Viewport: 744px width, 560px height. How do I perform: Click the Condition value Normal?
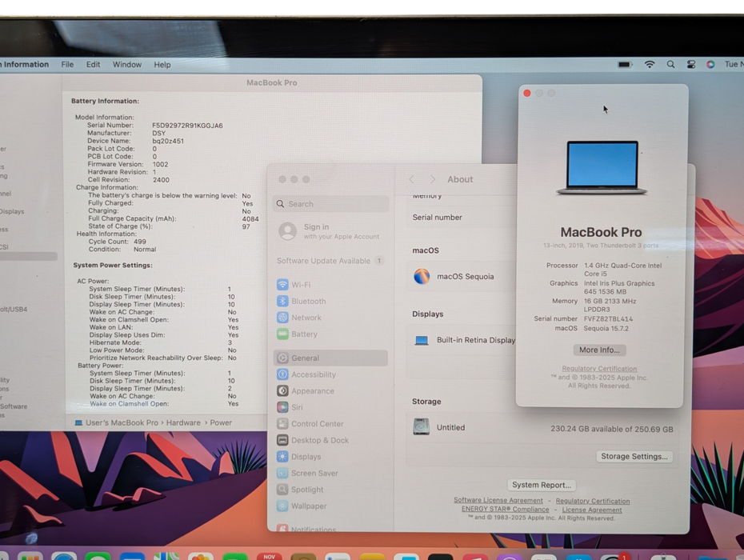145,249
